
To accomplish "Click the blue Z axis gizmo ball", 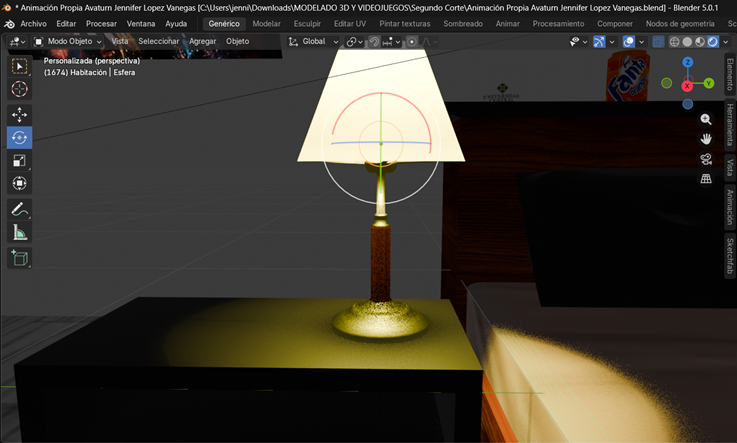I will [x=688, y=62].
